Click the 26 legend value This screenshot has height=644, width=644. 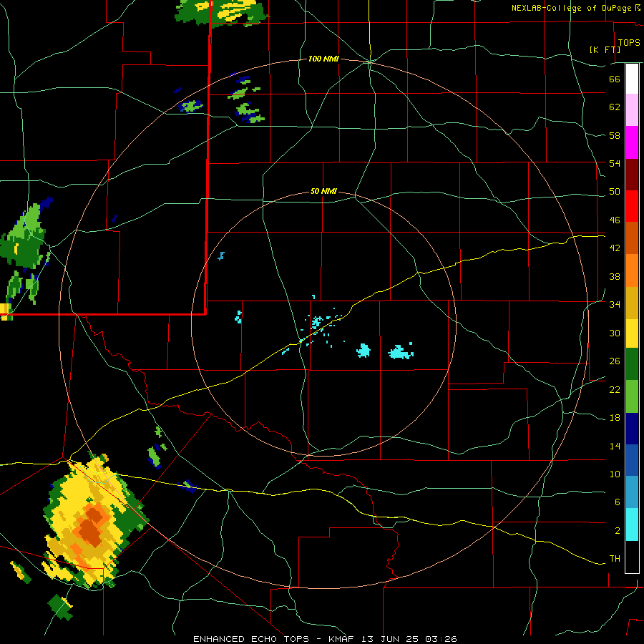615,361
